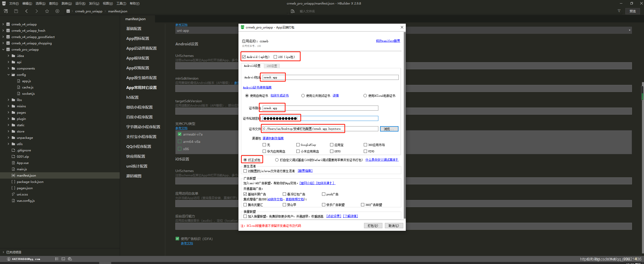Screen dimensions: 644x264
Task: Expand the components folder
Action: click(8, 68)
